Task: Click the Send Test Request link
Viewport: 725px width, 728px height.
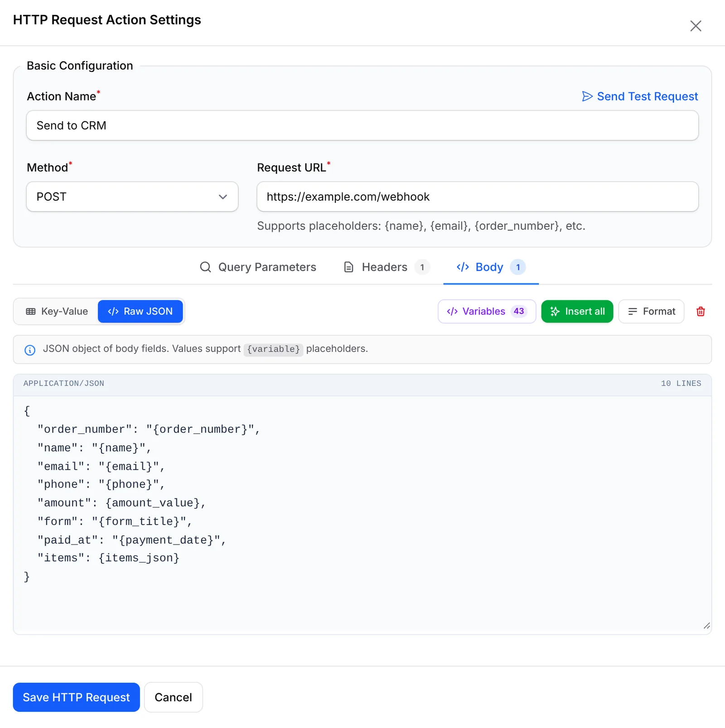Action: [x=640, y=96]
